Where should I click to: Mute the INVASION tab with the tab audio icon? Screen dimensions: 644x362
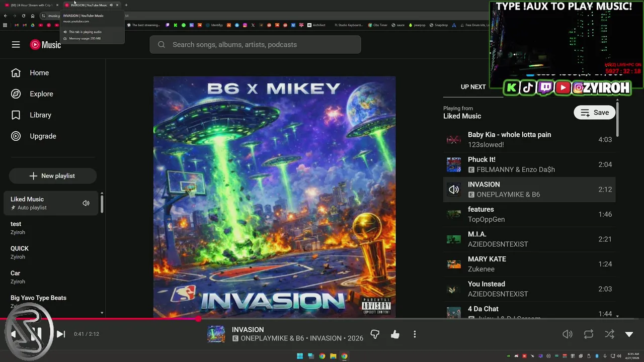click(111, 5)
